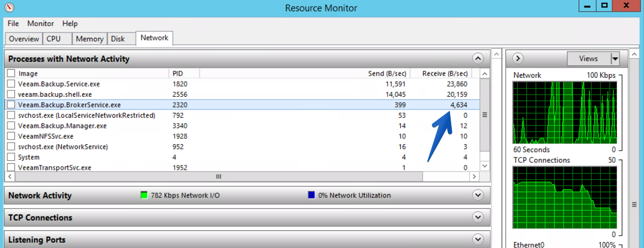Click the process list vertical scrollbar thumb
Screen dimensions: 644x248
[x=484, y=114]
